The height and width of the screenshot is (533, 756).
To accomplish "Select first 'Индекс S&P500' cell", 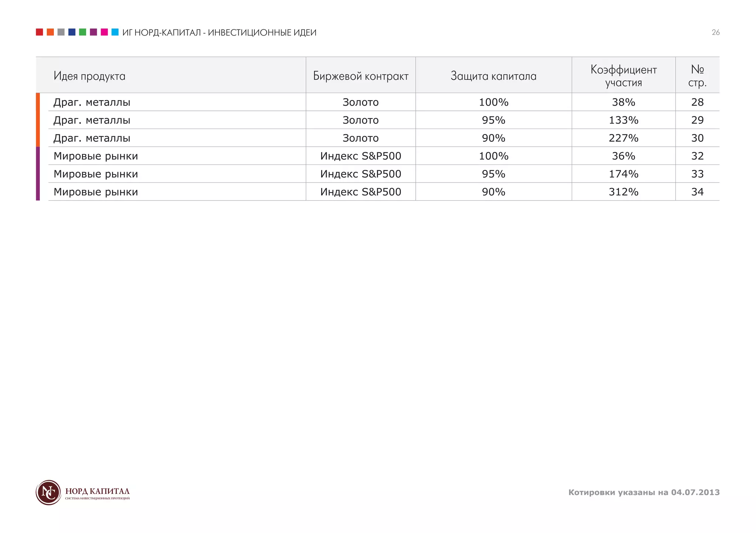I will 361,156.
